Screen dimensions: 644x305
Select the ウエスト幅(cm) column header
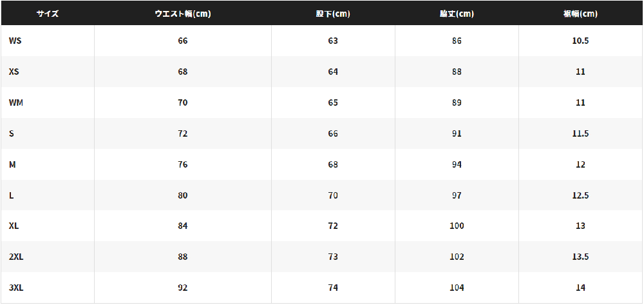click(183, 14)
